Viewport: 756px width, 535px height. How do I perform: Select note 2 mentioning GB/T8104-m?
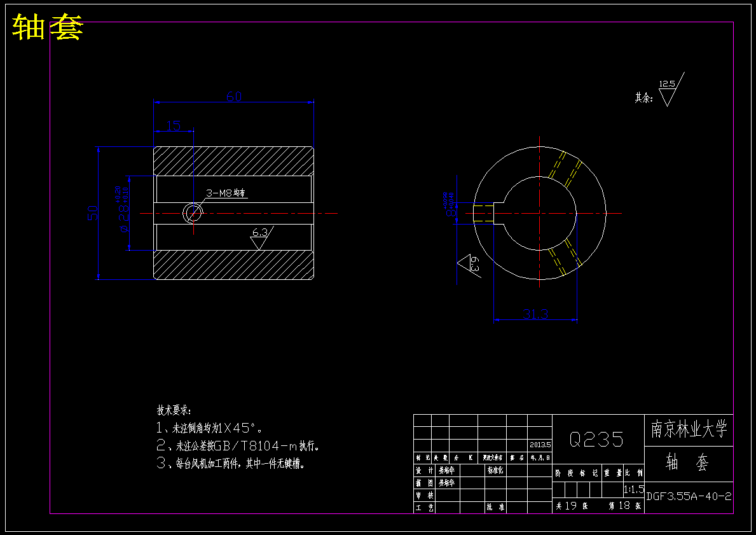pyautogui.click(x=238, y=445)
